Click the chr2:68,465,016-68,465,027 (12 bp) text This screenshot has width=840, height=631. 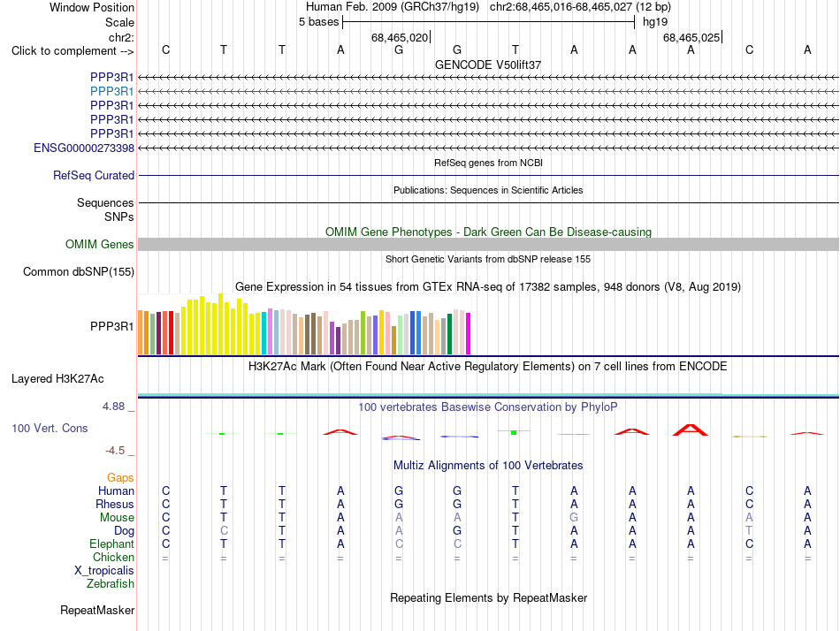pyautogui.click(x=580, y=7)
